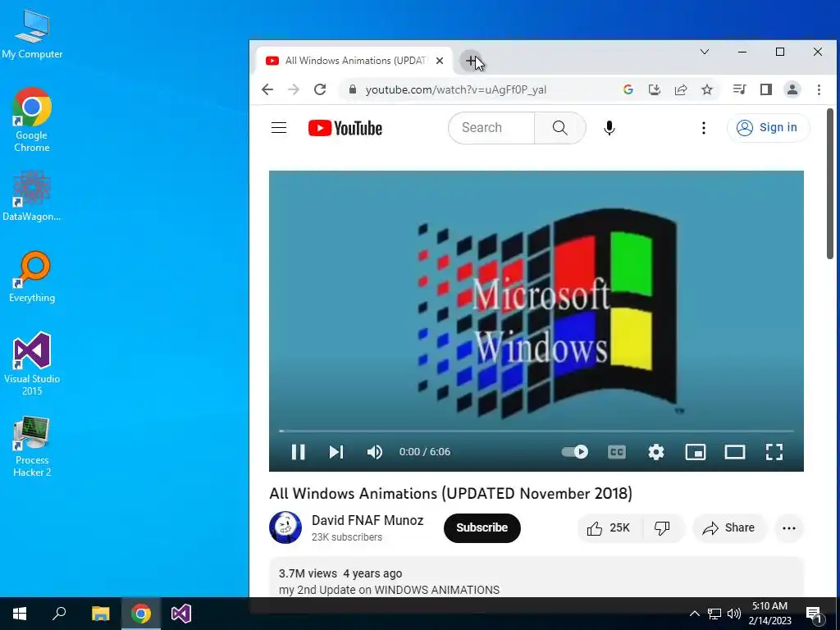Select My Computer desktop icon
The image size is (840, 630).
(x=32, y=34)
